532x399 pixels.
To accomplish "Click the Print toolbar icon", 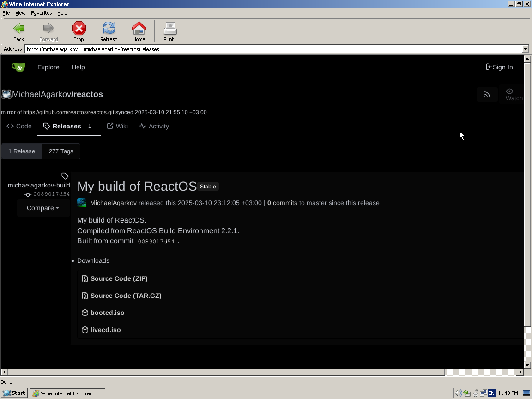I will [x=170, y=29].
